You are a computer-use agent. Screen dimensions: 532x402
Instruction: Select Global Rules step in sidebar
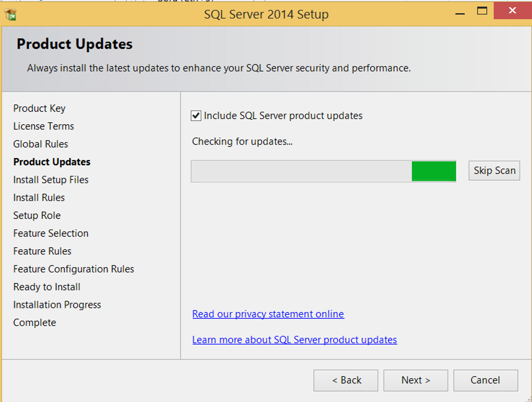(41, 144)
